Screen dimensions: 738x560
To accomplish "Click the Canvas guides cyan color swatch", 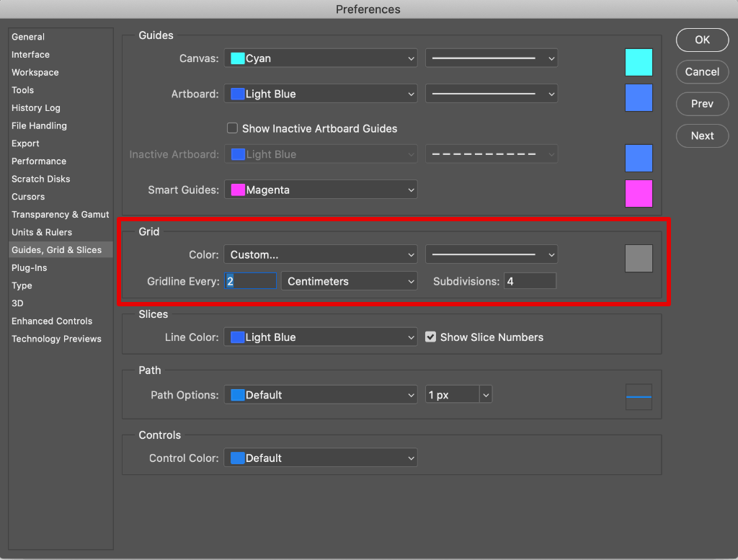I will 639,62.
